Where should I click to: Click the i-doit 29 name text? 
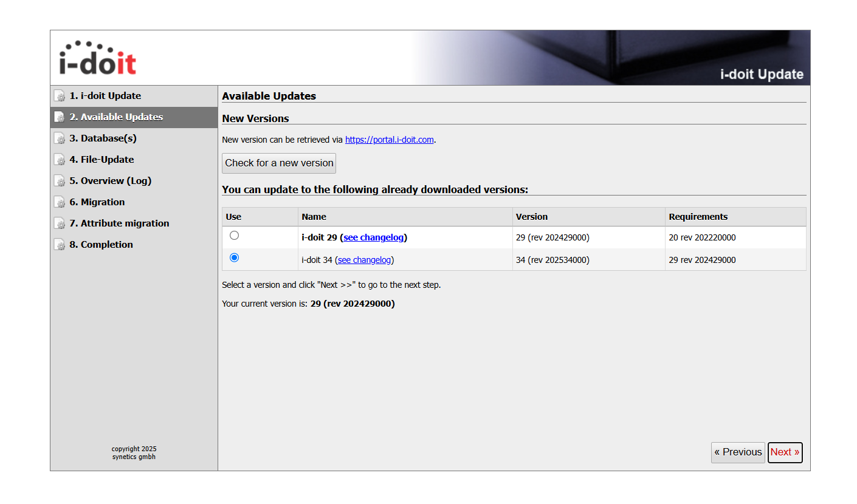[319, 237]
